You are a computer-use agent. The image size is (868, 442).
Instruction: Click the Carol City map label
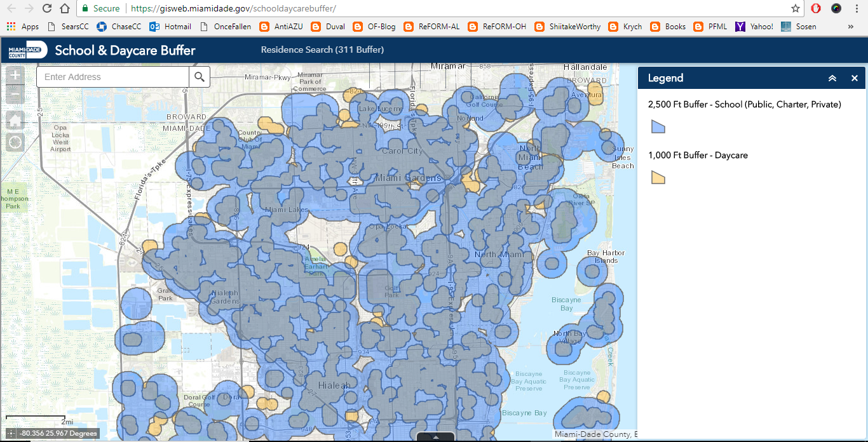(x=402, y=151)
